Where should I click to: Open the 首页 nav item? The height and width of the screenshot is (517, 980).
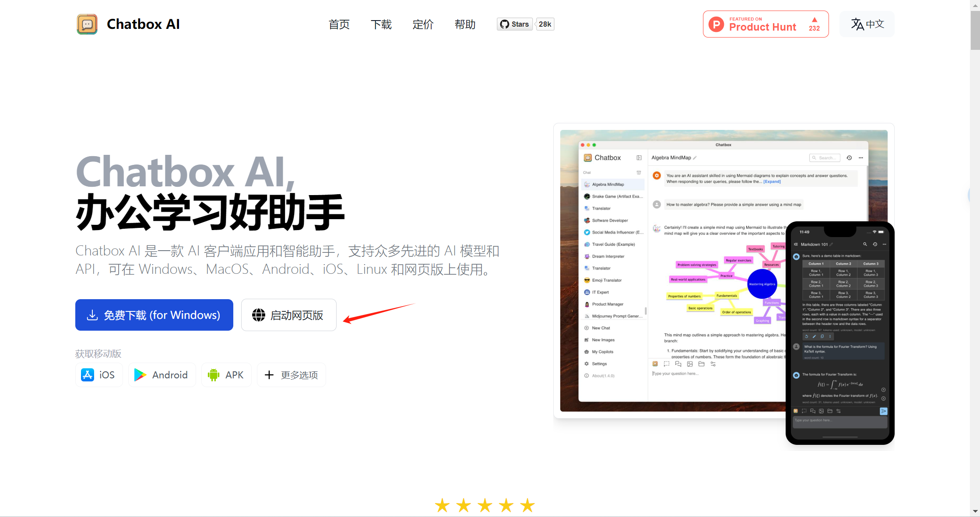[x=339, y=24]
